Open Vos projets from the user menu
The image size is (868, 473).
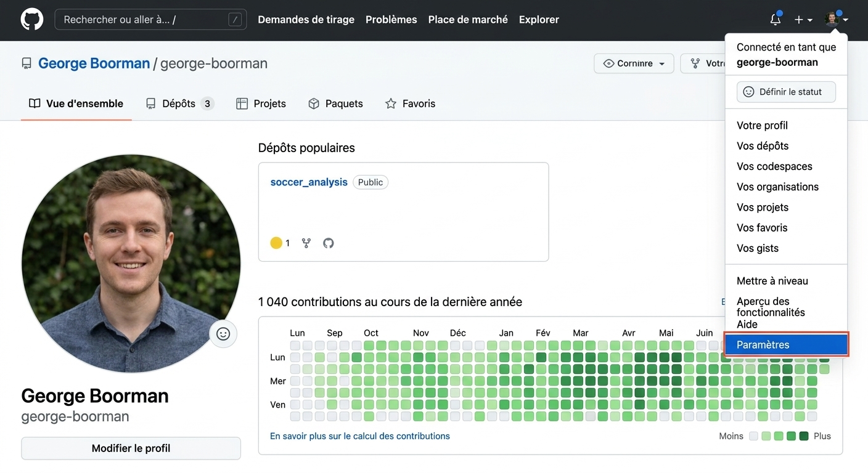(x=763, y=208)
